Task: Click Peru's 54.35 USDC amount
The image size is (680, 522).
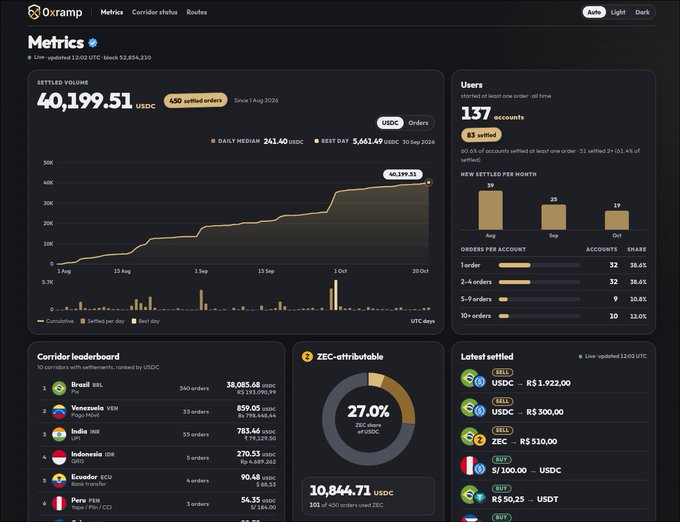Action: (258, 500)
